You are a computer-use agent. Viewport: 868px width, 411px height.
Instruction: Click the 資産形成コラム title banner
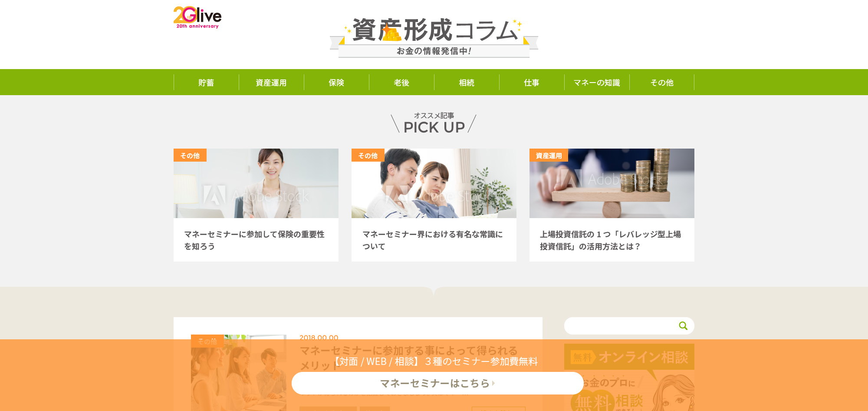pos(434,37)
